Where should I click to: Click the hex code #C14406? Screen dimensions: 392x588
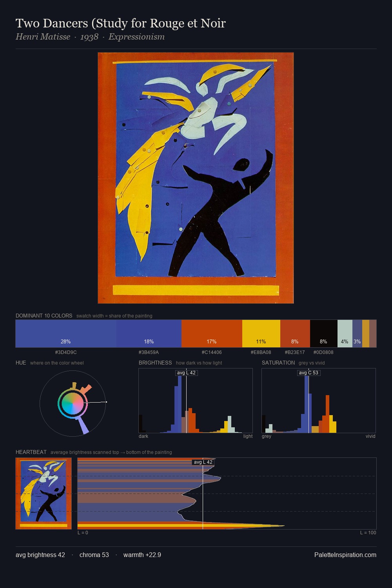[x=212, y=352]
